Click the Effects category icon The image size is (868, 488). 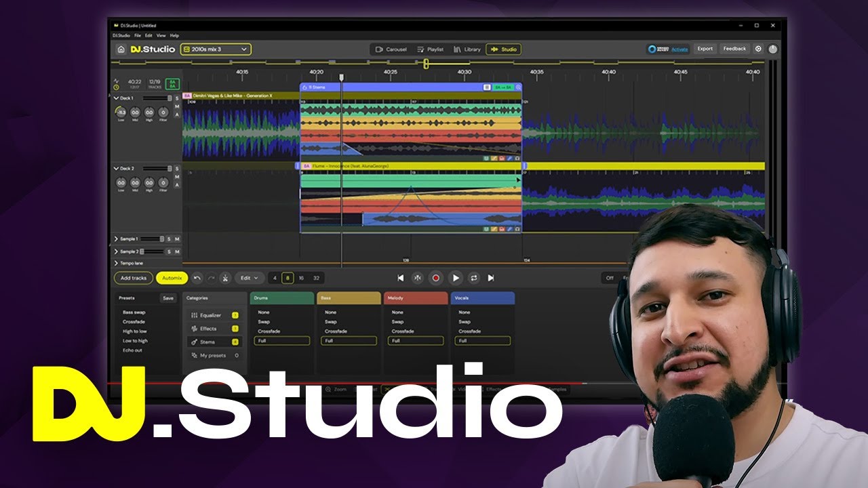194,329
